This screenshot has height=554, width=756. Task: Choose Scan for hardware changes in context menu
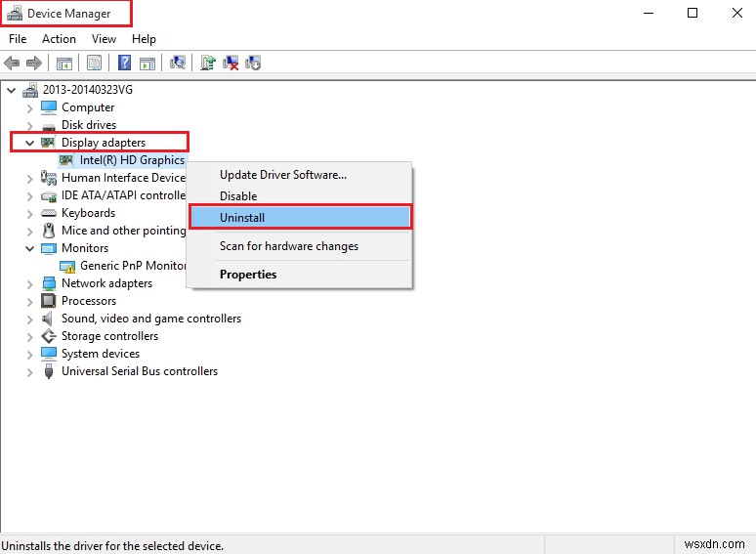point(300,246)
